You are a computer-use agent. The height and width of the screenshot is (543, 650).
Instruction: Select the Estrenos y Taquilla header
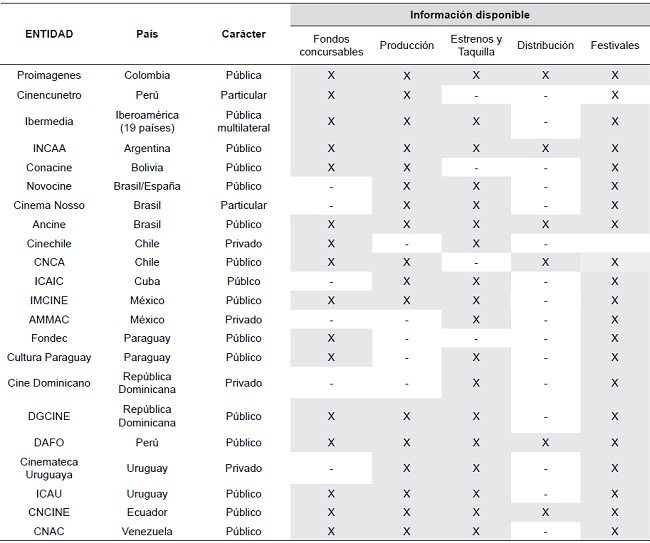click(x=476, y=45)
